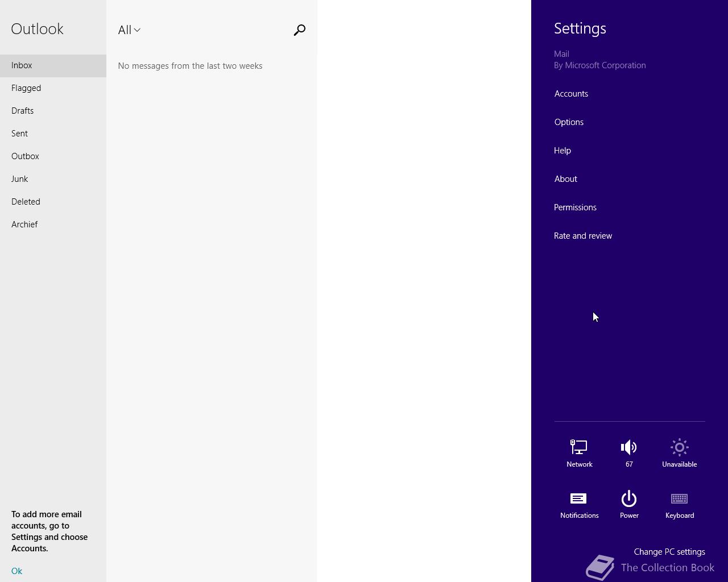
Task: Go to the Sent folder
Action: point(53,134)
